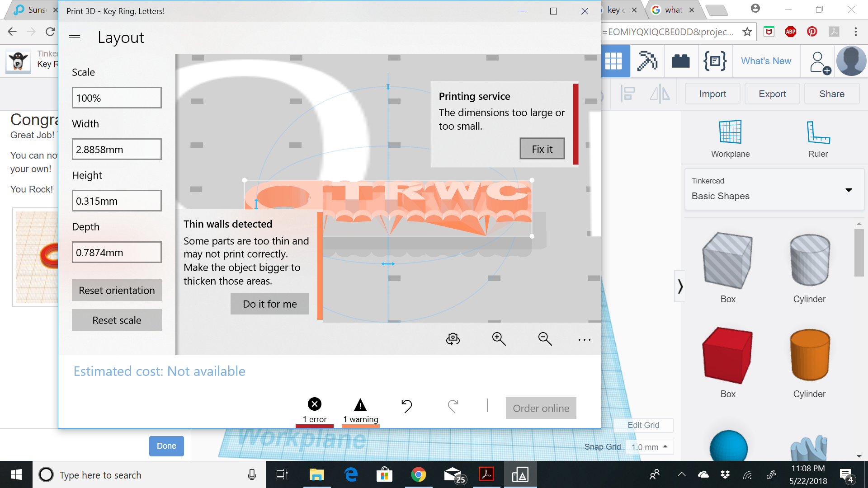868x488 pixels.
Task: Click Export in Tinkercad
Action: [x=772, y=94]
